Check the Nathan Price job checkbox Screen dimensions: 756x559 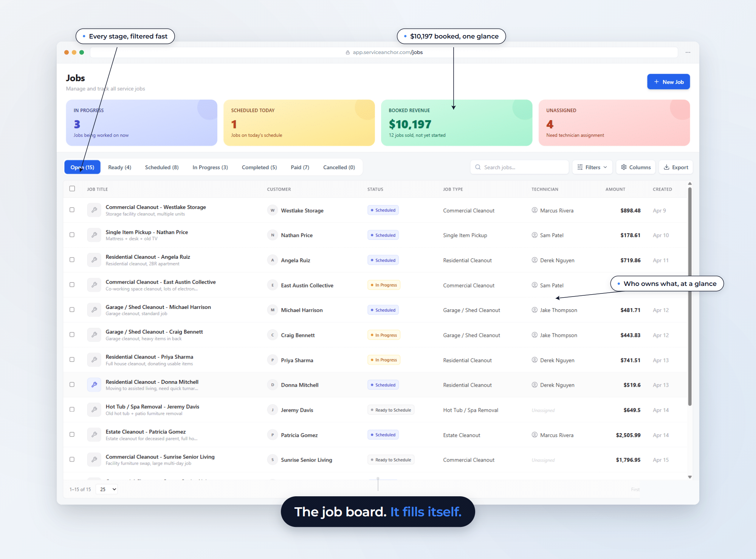72,235
